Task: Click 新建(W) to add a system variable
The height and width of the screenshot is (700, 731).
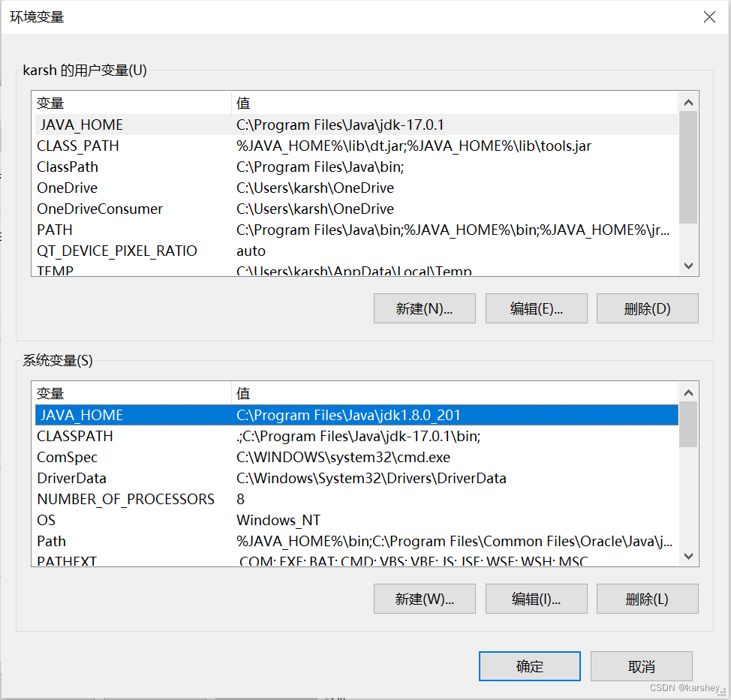Action: (424, 599)
